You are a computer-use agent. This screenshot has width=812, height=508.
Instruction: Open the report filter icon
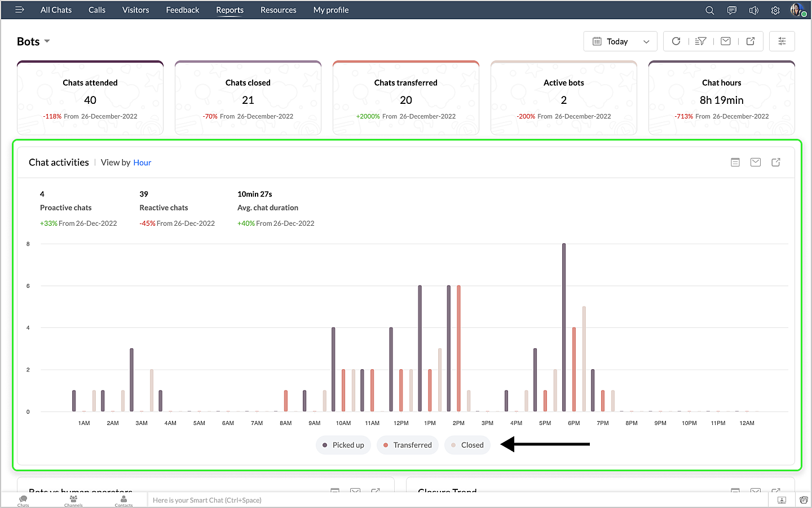coord(700,41)
